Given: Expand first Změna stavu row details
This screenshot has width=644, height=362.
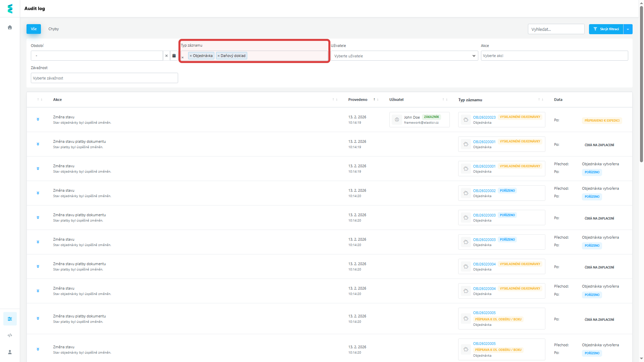Looking at the screenshot, I should (38, 119).
